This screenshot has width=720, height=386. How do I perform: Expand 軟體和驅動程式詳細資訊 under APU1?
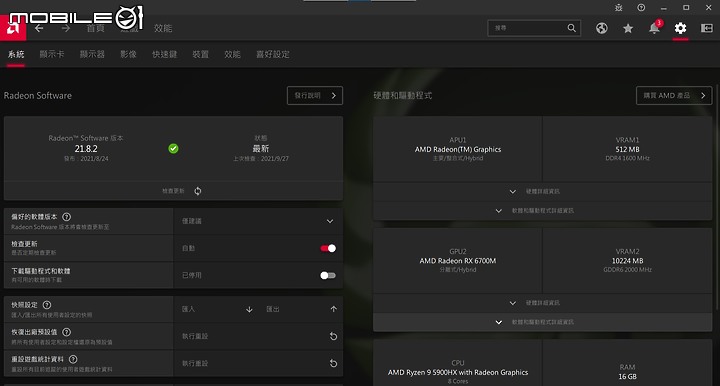tap(542, 211)
